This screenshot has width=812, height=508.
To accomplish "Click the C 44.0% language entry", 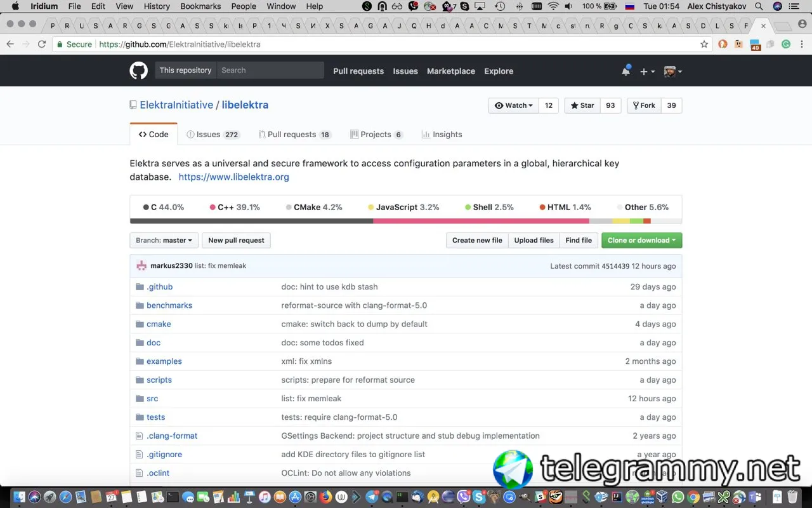I will pyautogui.click(x=164, y=208).
